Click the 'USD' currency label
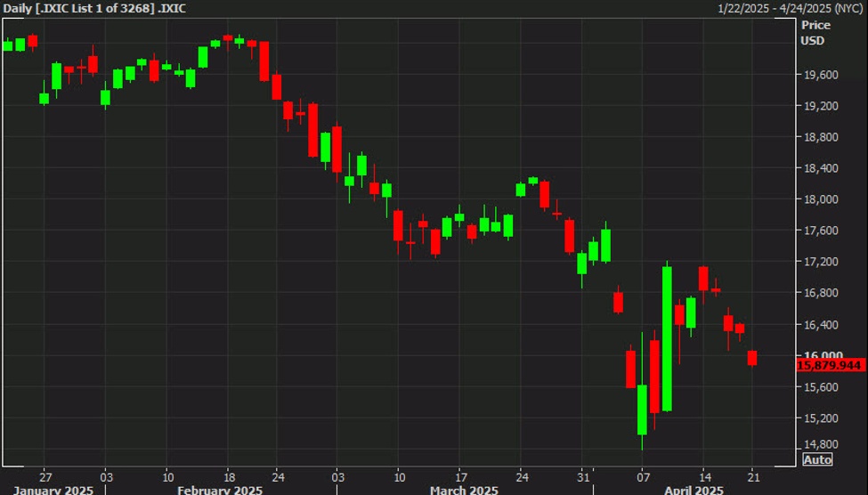The height and width of the screenshot is (495, 868). coord(813,40)
